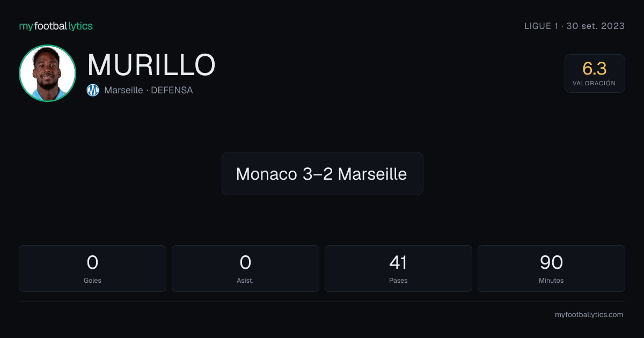The image size is (644, 338).
Task: Click the Monaco 3–2 Marseille score box
Action: [x=322, y=174]
